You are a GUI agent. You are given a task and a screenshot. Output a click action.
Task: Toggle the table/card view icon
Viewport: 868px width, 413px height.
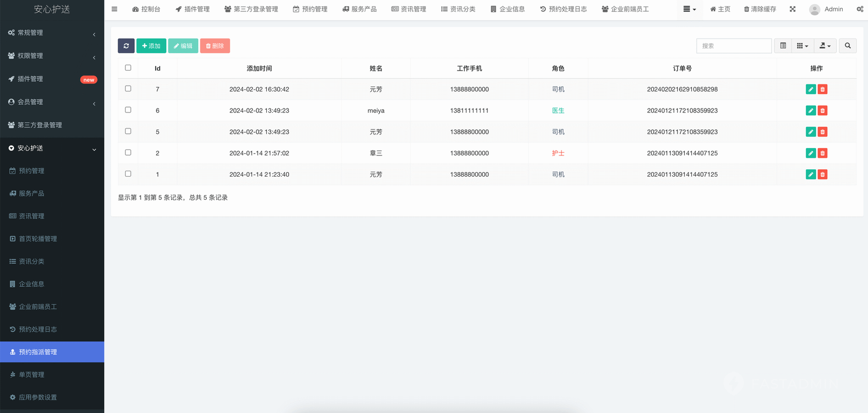pos(783,46)
